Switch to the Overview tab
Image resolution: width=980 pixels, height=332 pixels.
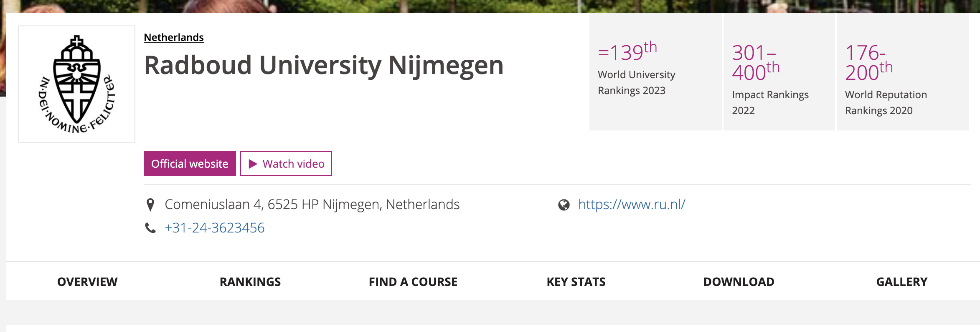click(87, 282)
